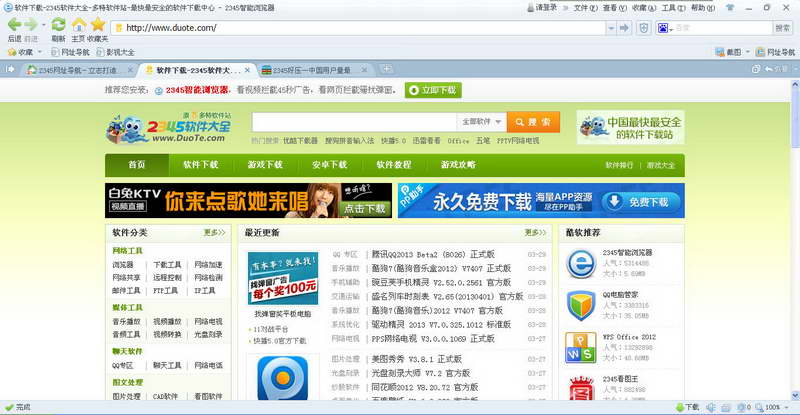Click the 2345智能浏览器 icon in 酷软推荐
This screenshot has height=415, width=800.
[581, 263]
